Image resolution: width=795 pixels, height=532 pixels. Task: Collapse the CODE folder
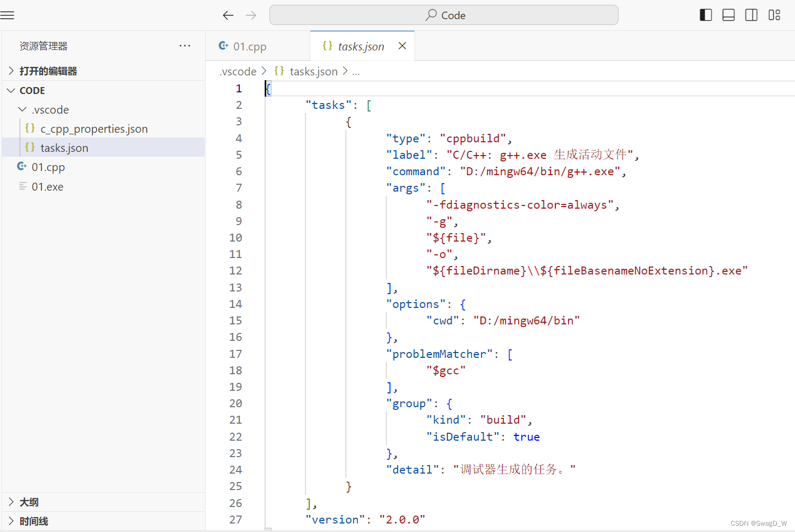point(12,90)
